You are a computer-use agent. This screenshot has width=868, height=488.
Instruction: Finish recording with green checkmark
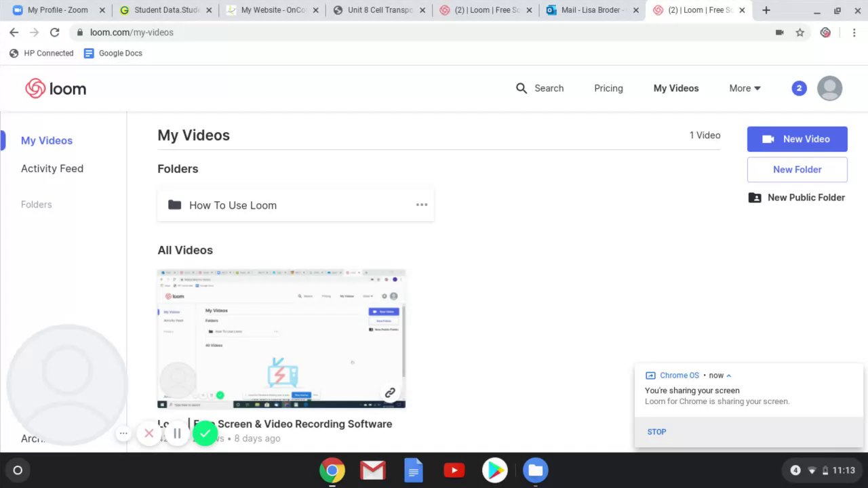[x=205, y=432]
